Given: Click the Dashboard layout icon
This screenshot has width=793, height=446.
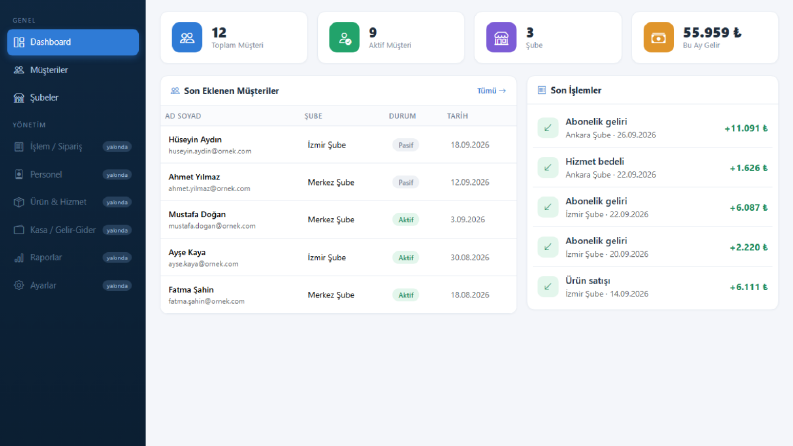Looking at the screenshot, I should coord(19,42).
